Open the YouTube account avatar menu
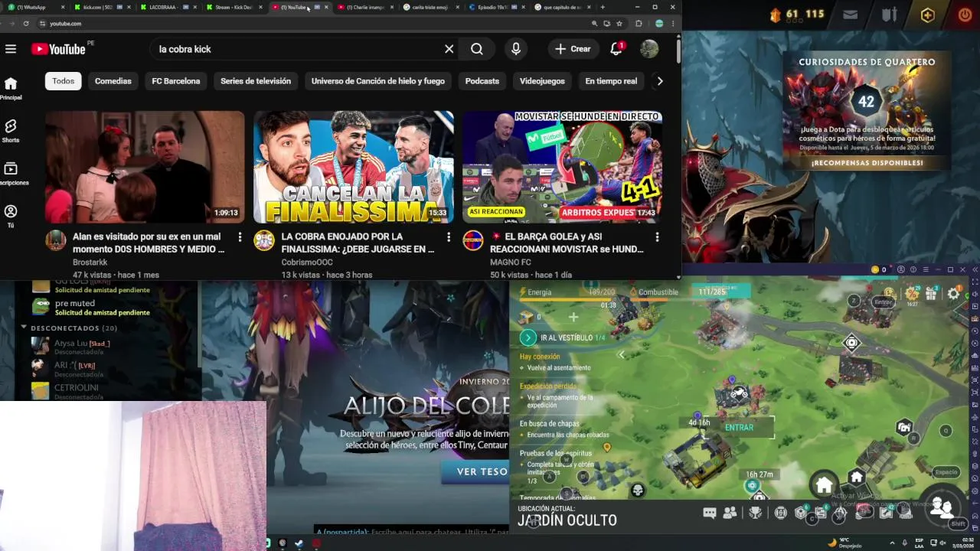Image resolution: width=980 pixels, height=551 pixels. point(649,49)
